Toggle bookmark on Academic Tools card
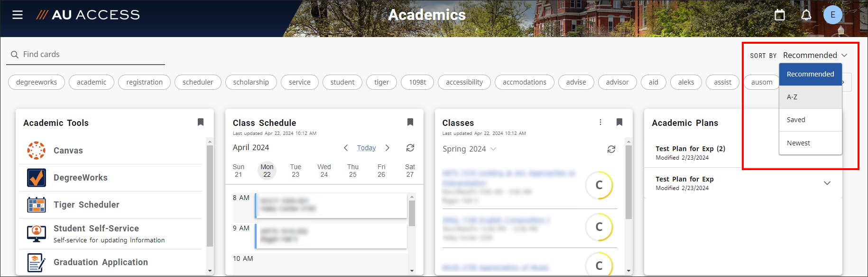This screenshot has height=277, width=868. [x=201, y=122]
